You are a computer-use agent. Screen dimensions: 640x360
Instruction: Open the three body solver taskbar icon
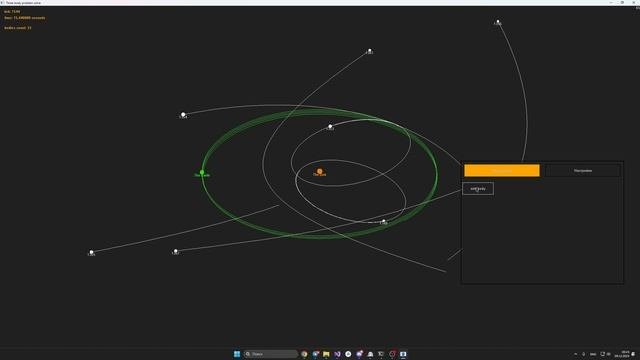(x=403, y=354)
